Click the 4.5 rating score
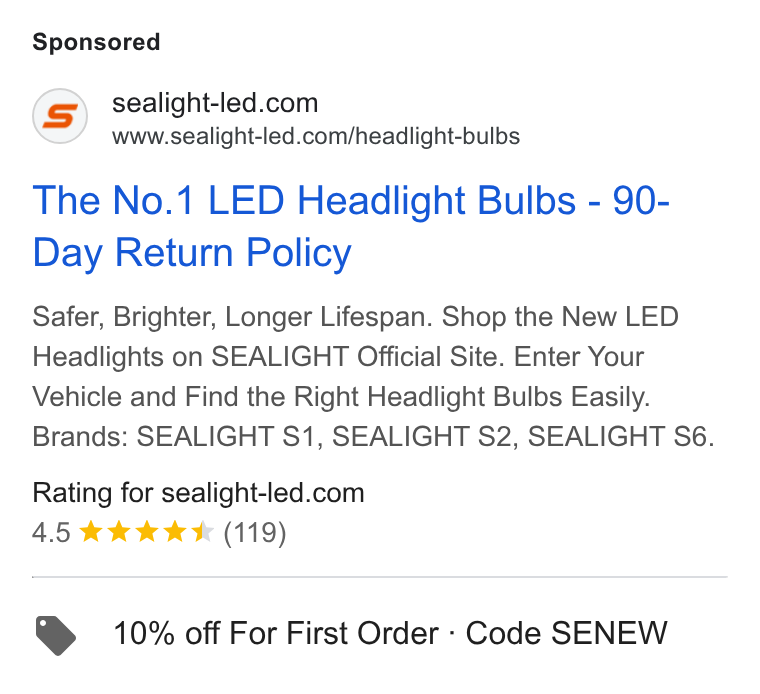760x694 pixels. 51,532
